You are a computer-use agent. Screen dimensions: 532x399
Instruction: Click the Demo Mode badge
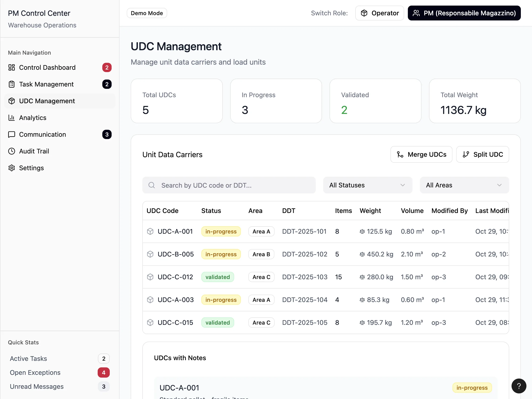pos(147,13)
